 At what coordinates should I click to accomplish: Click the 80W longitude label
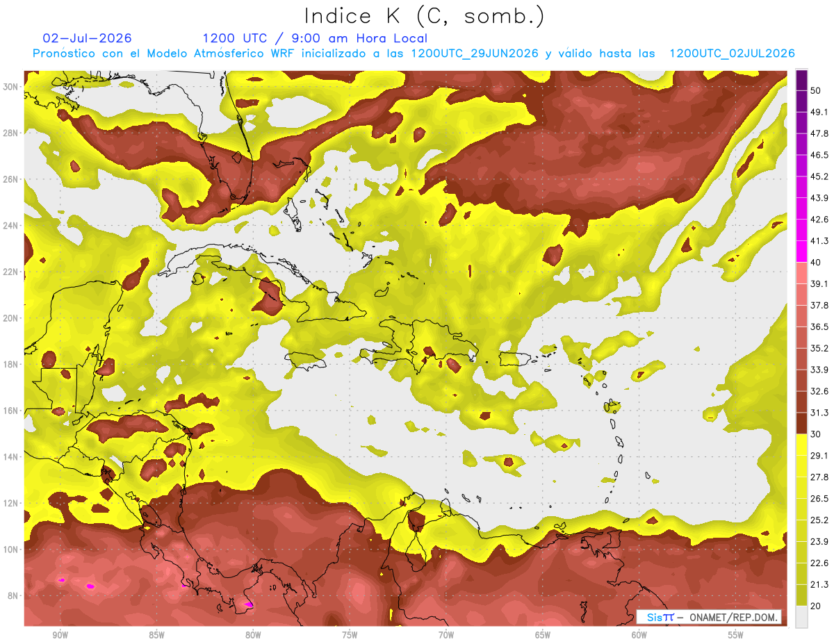pos(253,636)
